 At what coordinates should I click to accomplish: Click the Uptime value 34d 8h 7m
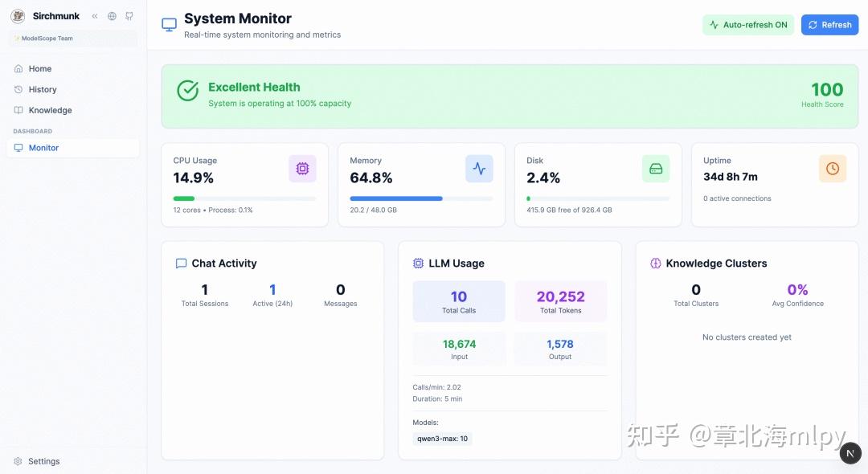point(730,177)
